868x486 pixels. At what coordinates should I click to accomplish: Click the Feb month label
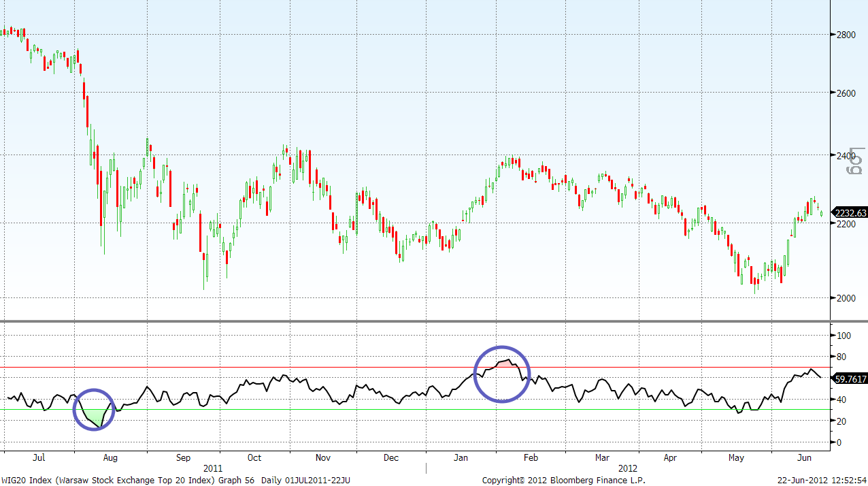tap(531, 457)
